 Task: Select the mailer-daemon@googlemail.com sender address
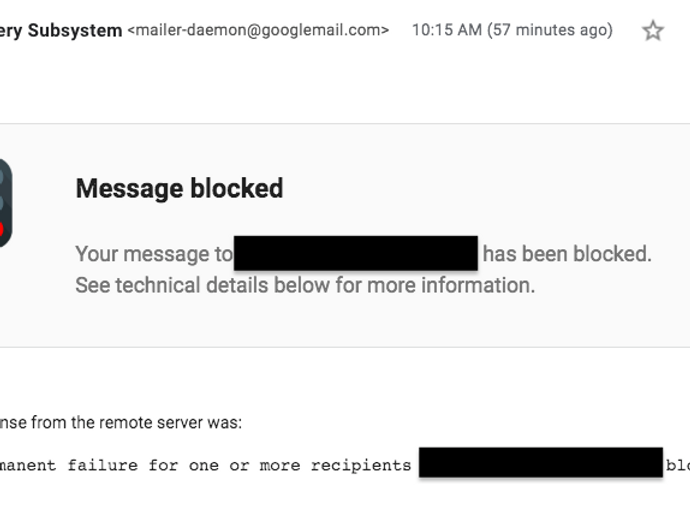[x=258, y=31]
